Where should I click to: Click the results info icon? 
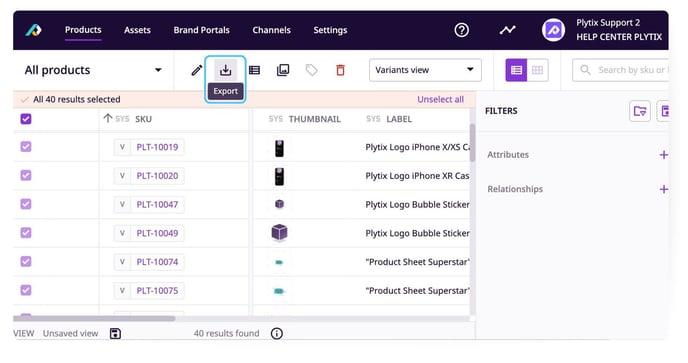(276, 334)
